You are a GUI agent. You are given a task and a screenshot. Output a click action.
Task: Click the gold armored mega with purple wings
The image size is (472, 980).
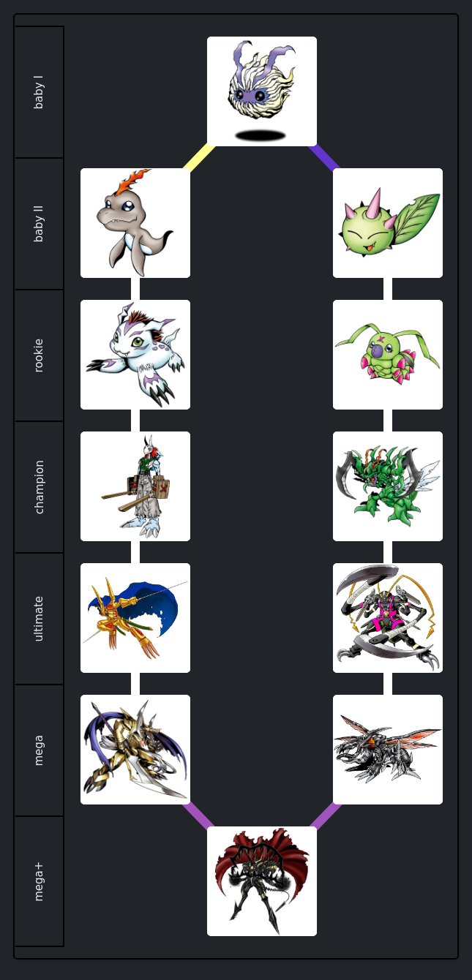[135, 750]
